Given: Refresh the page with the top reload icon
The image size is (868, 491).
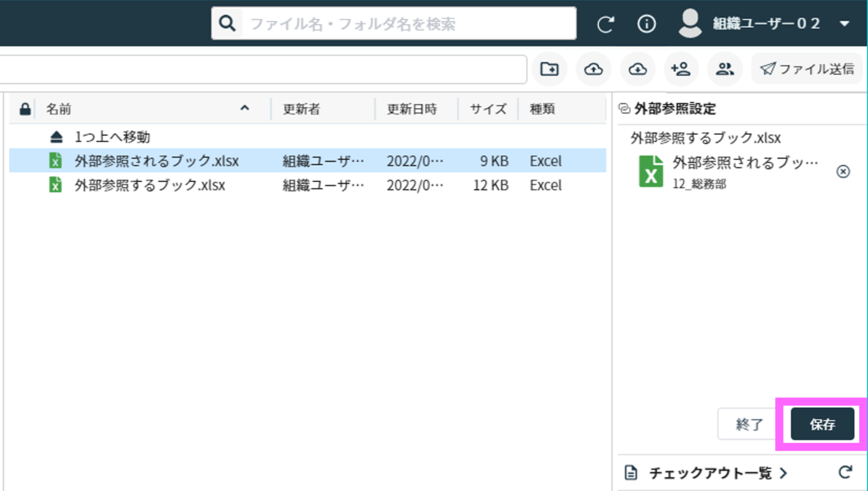Looking at the screenshot, I should click(x=605, y=24).
